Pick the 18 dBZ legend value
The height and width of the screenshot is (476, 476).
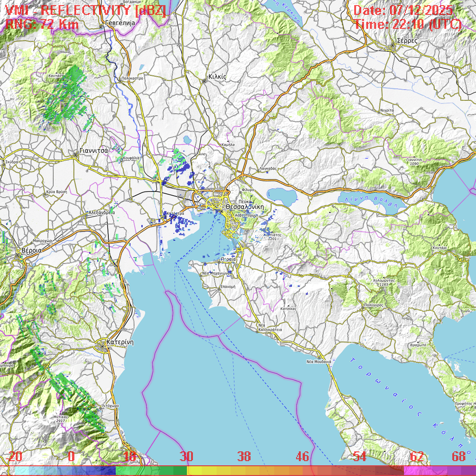tap(129, 456)
